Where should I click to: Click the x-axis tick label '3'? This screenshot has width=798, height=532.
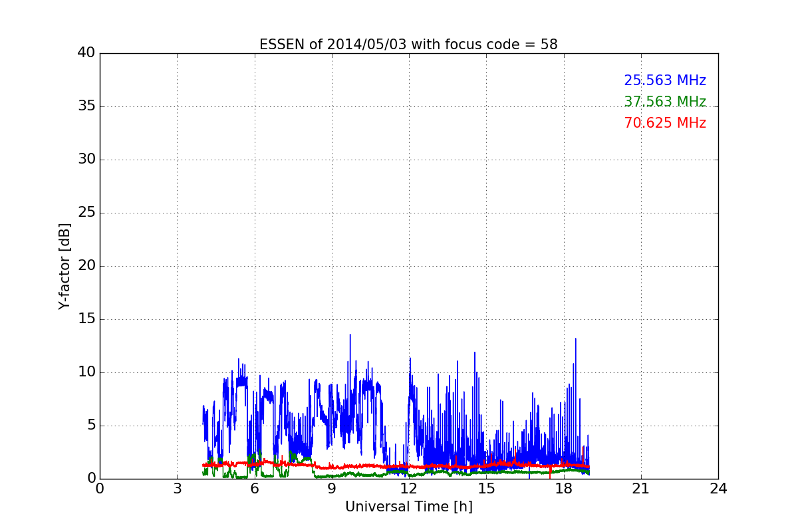[177, 489]
